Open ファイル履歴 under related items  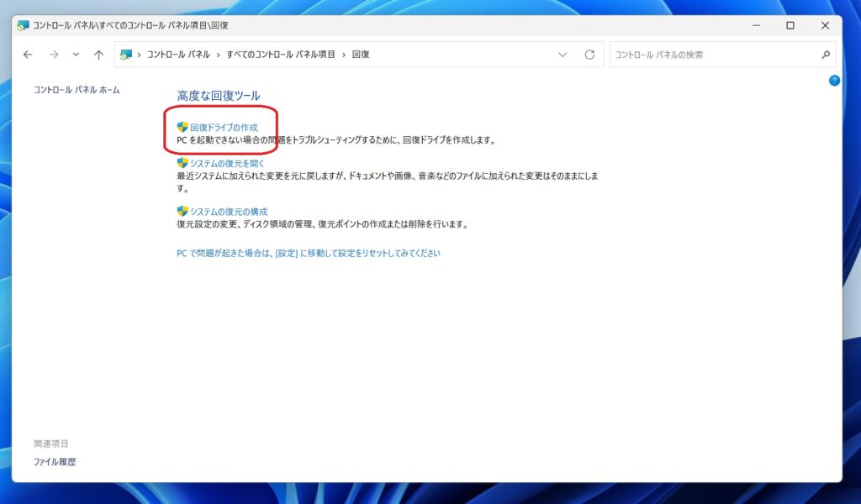[x=55, y=462]
